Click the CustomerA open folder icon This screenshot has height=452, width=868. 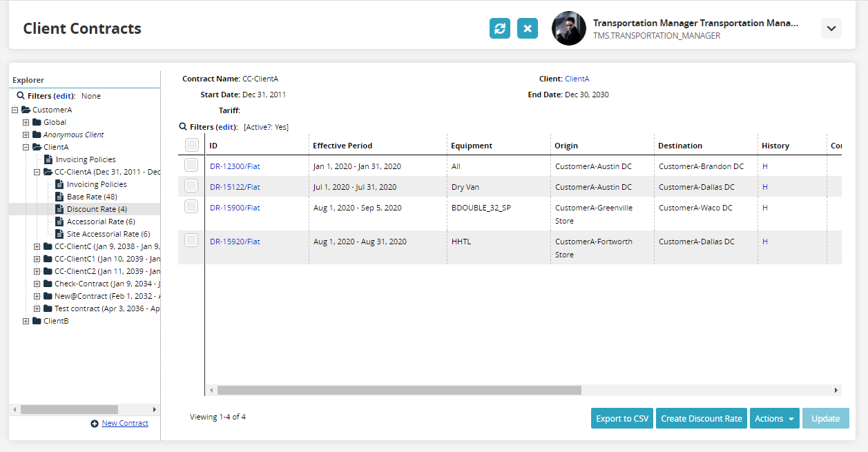[x=26, y=110]
